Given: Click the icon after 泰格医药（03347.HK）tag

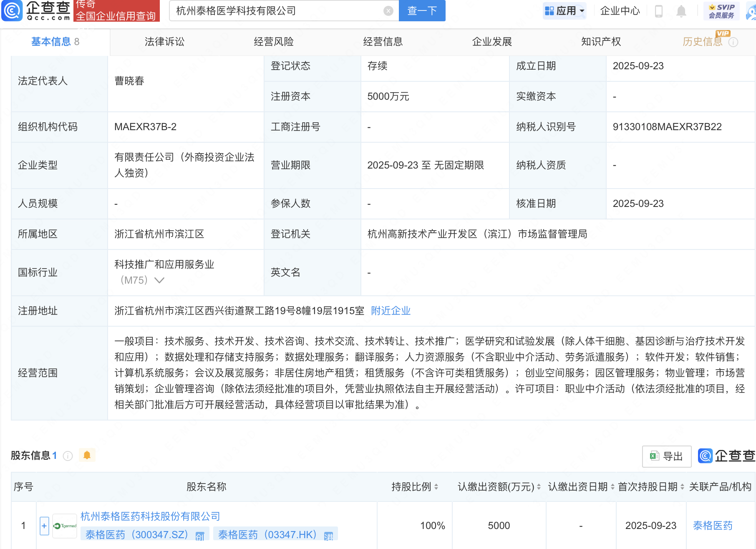Looking at the screenshot, I should [x=329, y=536].
